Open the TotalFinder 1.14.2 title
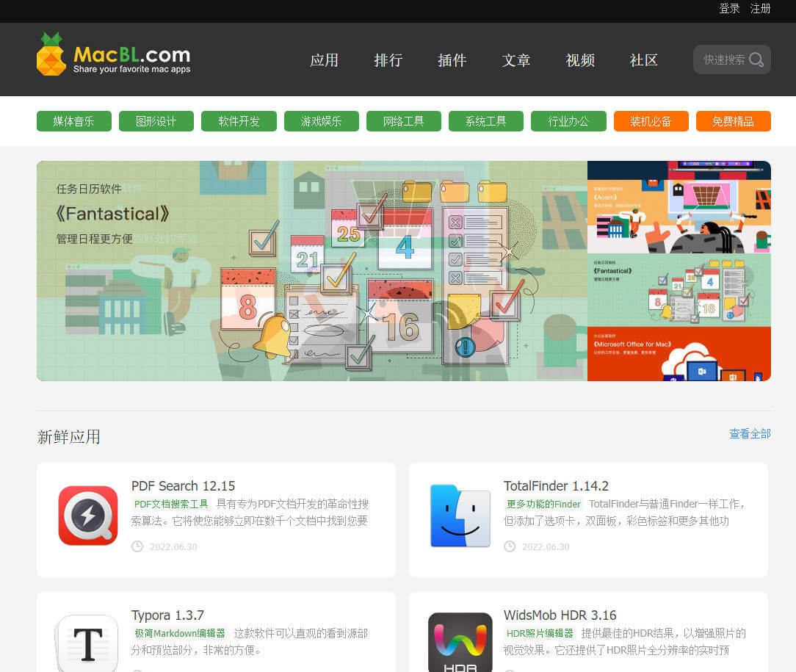 coord(556,485)
